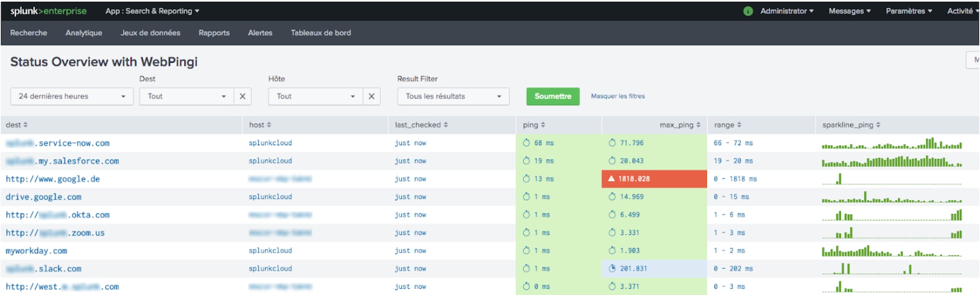
Task: Click the green administrator status icon
Action: pyautogui.click(x=748, y=11)
